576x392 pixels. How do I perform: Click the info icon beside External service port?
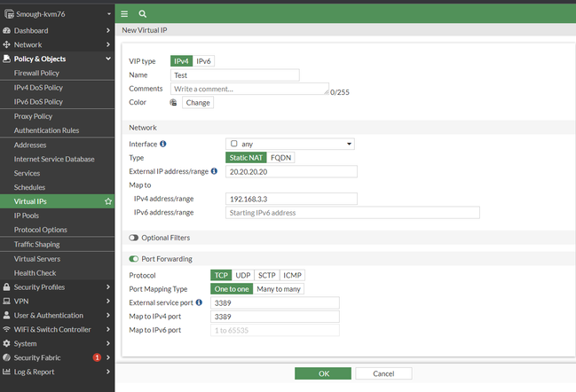(x=199, y=302)
